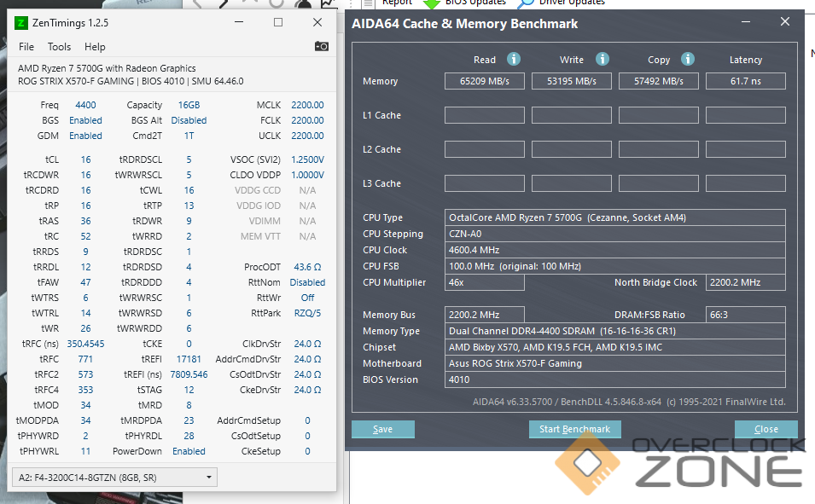Expand the A2: F4-3200C14-8GTZN module dropdown
Screen dimensions: 815x504
210,477
